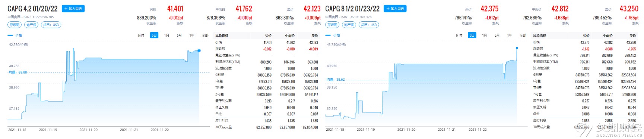Image resolution: width=644 pixels, height=139 pixels.
Task: Click I利差 row label in CAPG 8 1/2 table
Action: 537,81
